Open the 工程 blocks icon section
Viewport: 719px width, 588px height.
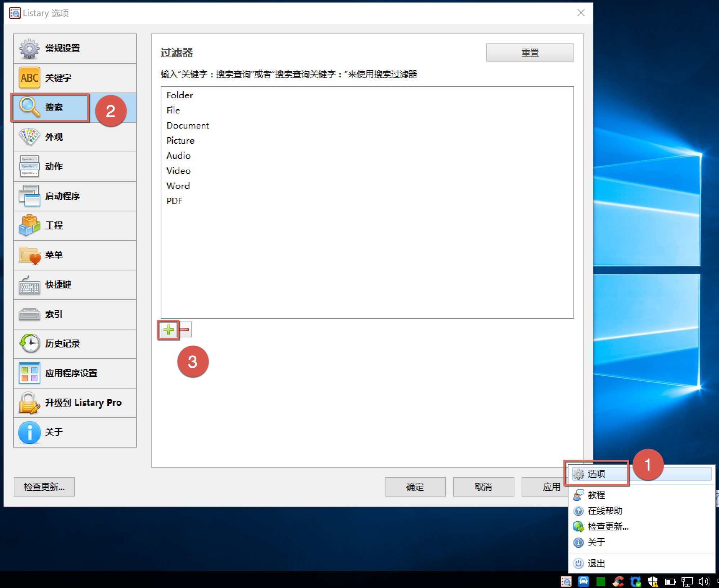tap(75, 226)
